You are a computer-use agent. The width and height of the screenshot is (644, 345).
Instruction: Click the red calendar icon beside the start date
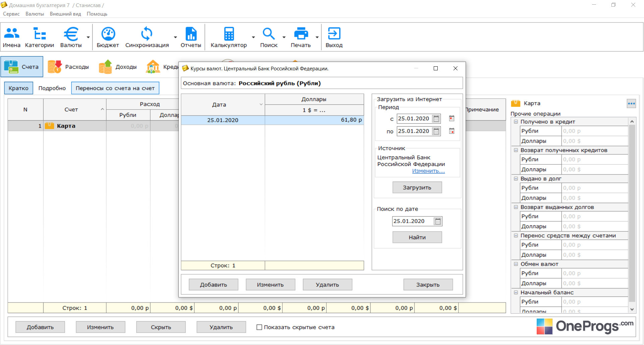pyautogui.click(x=452, y=118)
